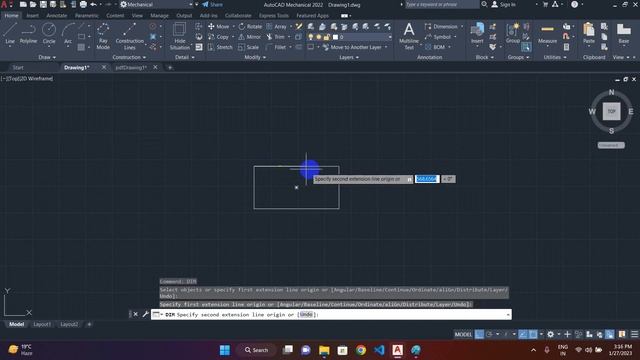Toggle grid display in status bar
640x360 pixels.
[480, 334]
